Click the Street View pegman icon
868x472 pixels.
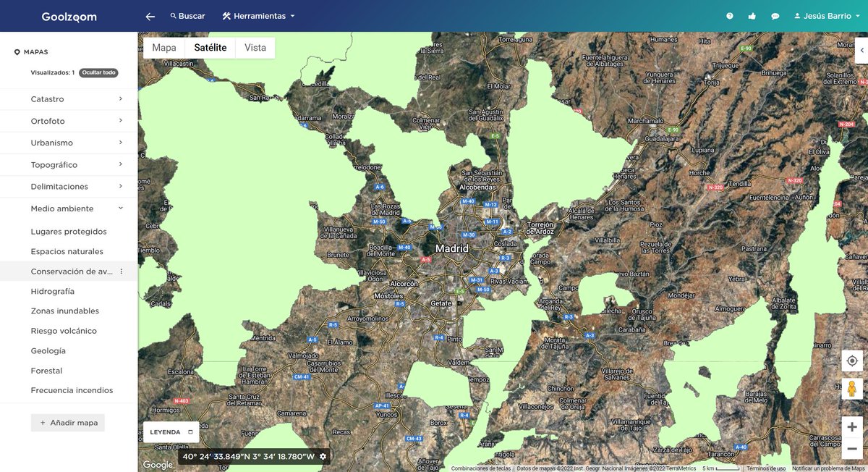pyautogui.click(x=852, y=389)
